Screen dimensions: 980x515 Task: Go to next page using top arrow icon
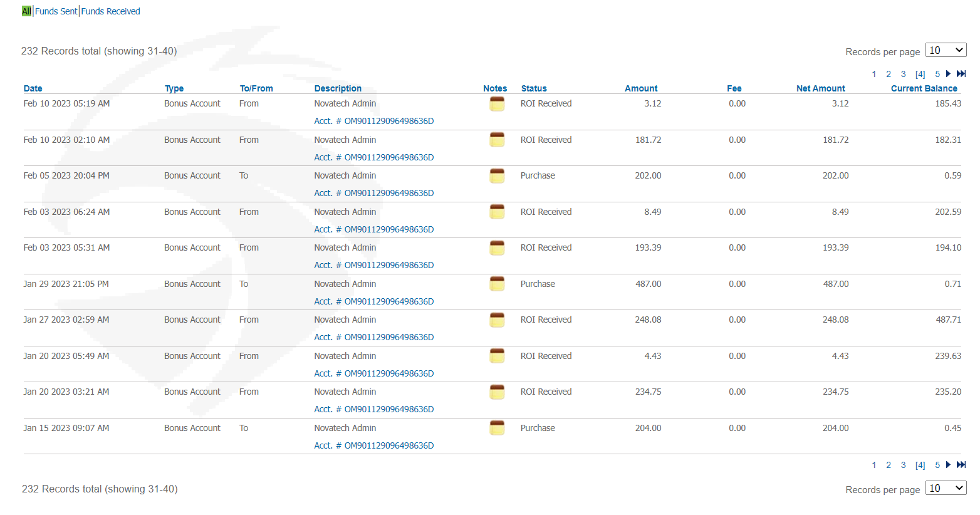pyautogui.click(x=948, y=74)
